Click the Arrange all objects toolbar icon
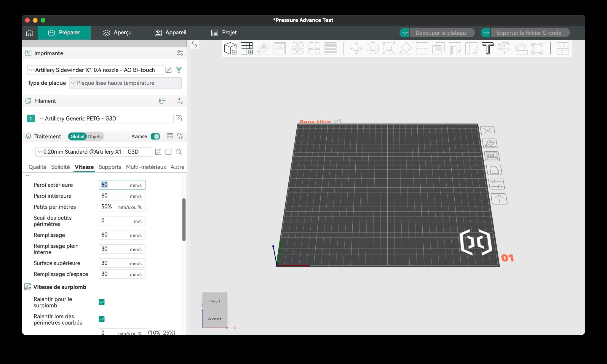This screenshot has height=364, width=607. tap(279, 48)
